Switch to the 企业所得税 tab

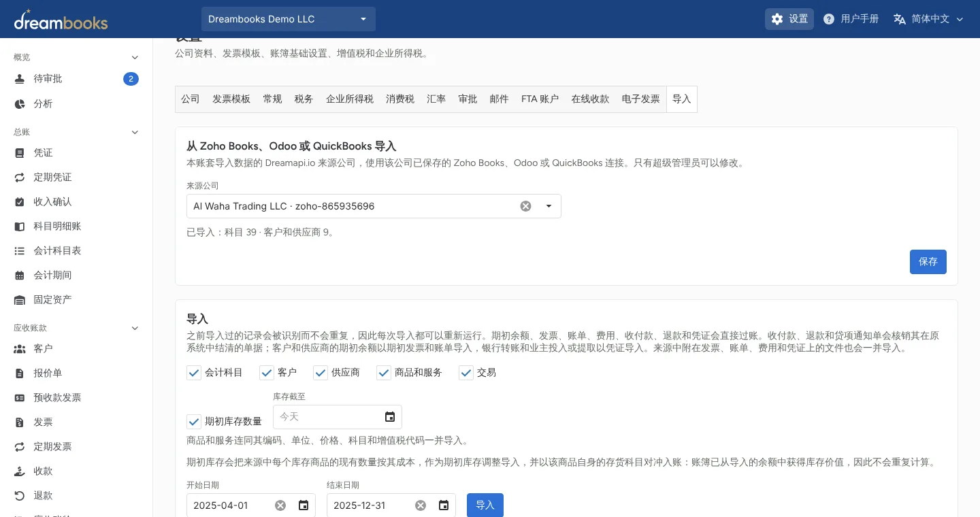pyautogui.click(x=350, y=99)
